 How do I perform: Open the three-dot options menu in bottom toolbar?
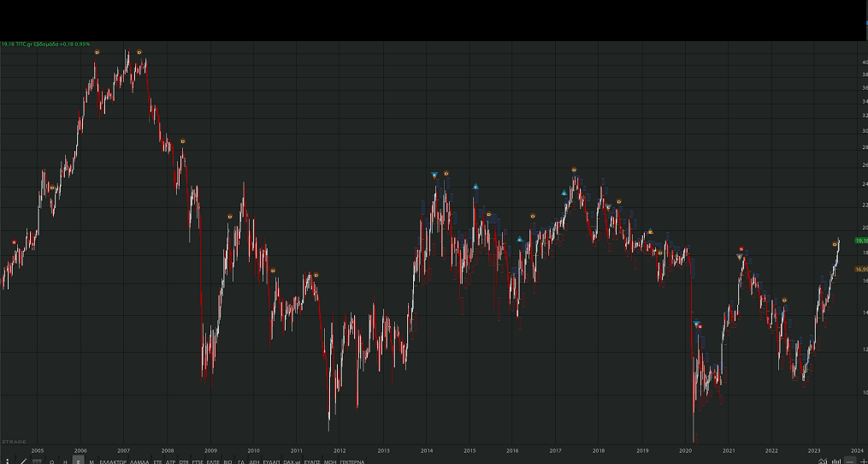(x=8, y=461)
